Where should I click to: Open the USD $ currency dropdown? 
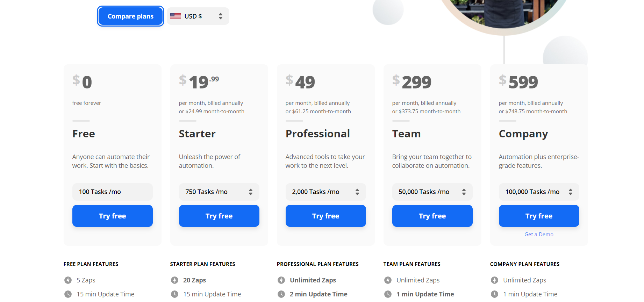point(198,16)
